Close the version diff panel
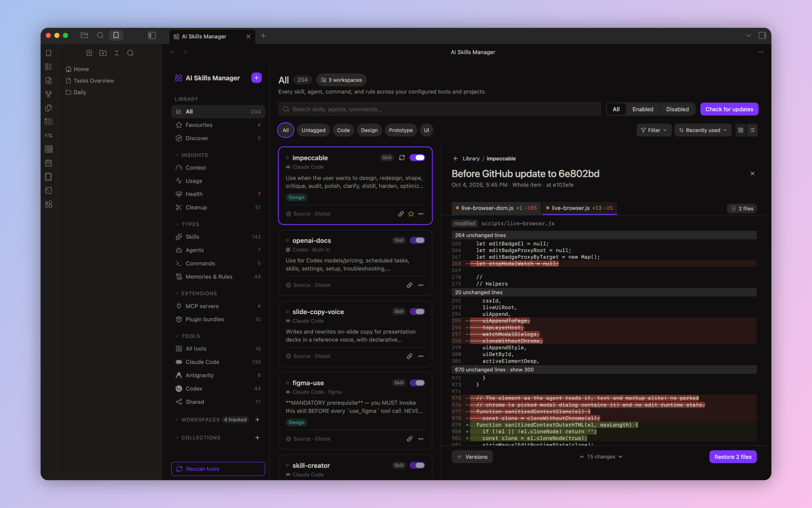 pyautogui.click(x=752, y=174)
